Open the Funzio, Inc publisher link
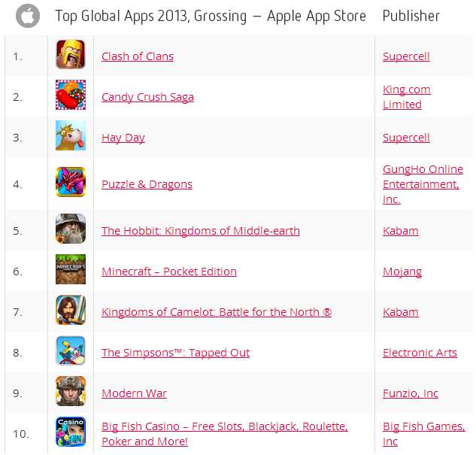This screenshot has height=455, width=476. (x=411, y=393)
